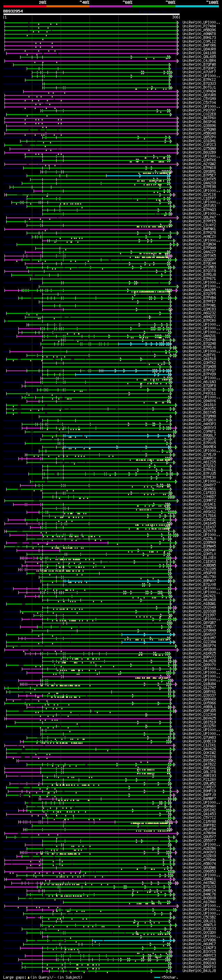Select hit UniRef100_C4JBR4

(x=199, y=61)
